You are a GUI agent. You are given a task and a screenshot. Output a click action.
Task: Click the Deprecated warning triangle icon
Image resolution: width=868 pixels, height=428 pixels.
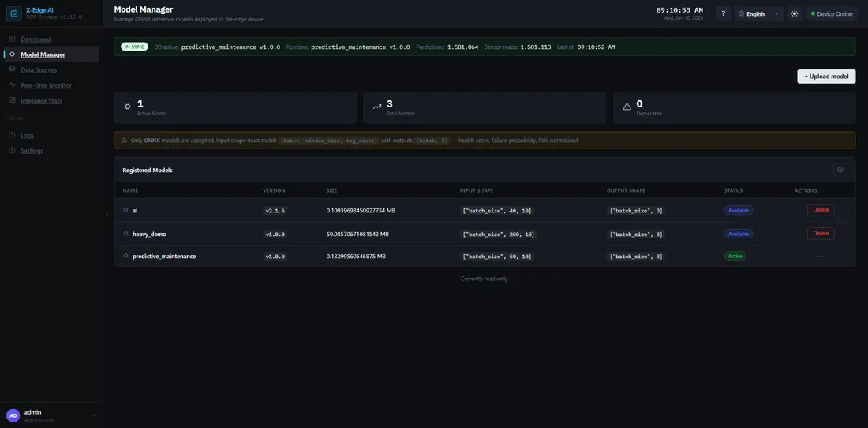[627, 107]
